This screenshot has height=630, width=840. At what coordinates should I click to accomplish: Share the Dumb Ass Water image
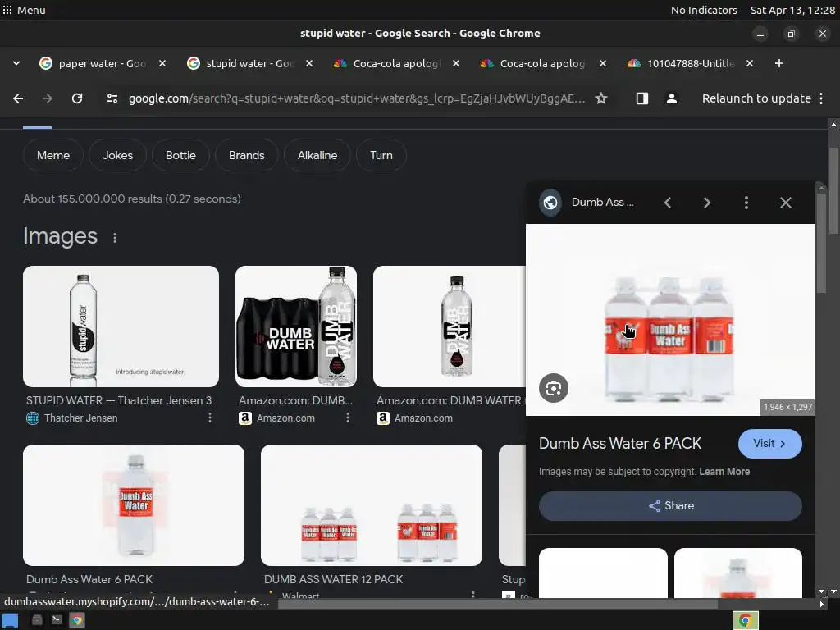click(x=670, y=505)
